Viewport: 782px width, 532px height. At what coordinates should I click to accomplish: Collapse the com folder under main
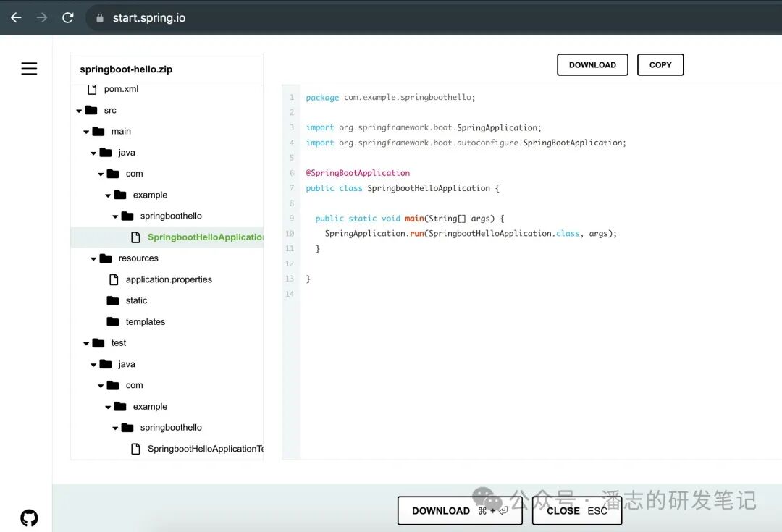tap(101, 174)
